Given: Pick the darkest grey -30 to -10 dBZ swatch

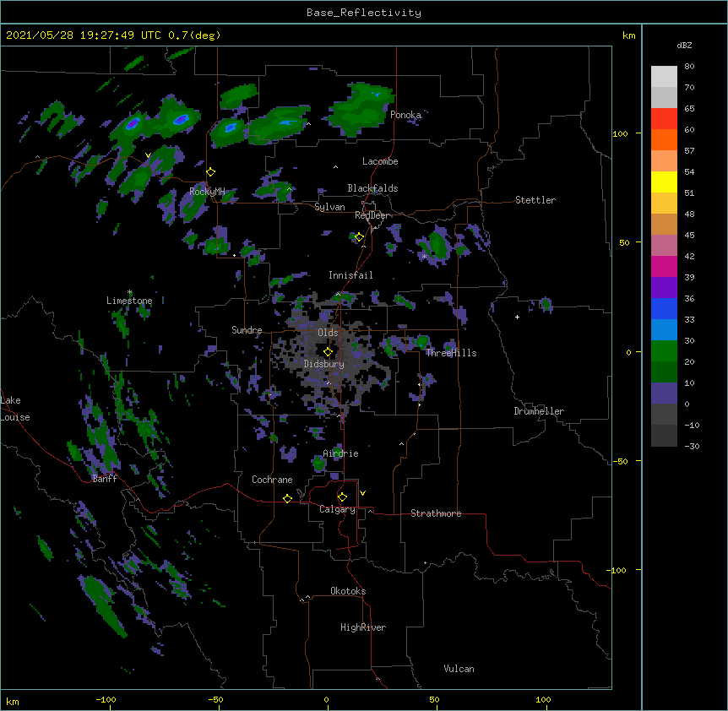Looking at the screenshot, I should [664, 436].
